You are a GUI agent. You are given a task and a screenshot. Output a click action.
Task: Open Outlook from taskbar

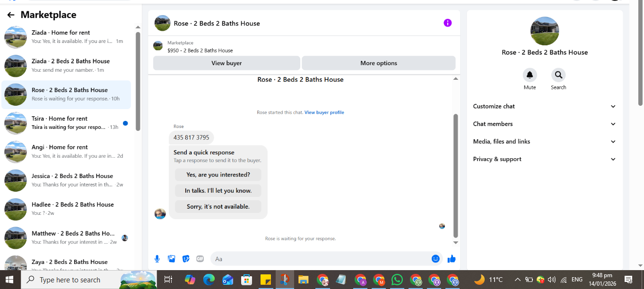point(228,280)
